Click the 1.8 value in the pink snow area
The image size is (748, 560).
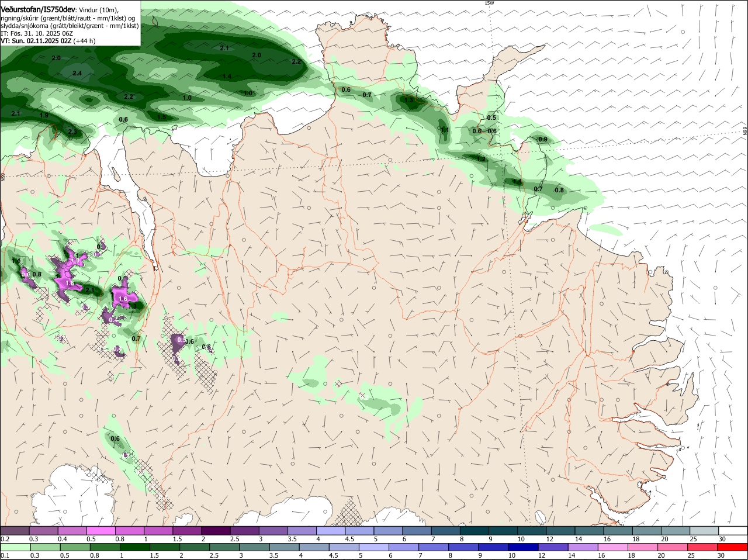(x=70, y=284)
